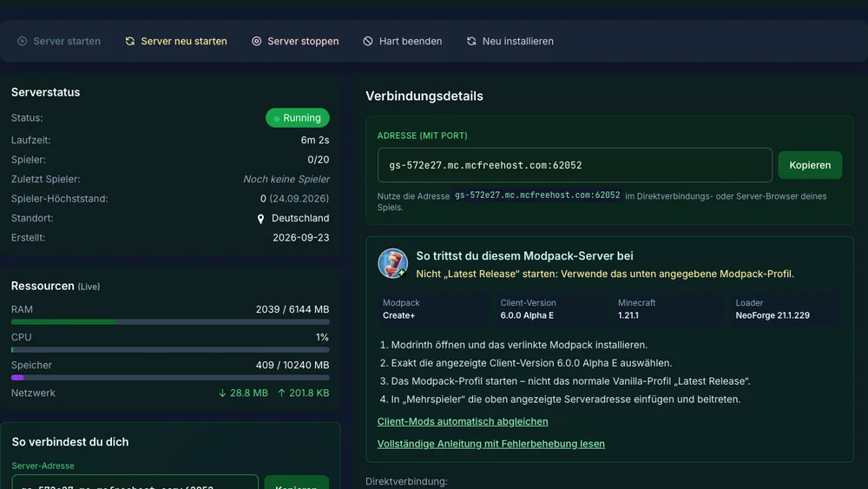The height and width of the screenshot is (489, 868).
Task: Force quit using Hart beenden
Action: click(x=403, y=41)
